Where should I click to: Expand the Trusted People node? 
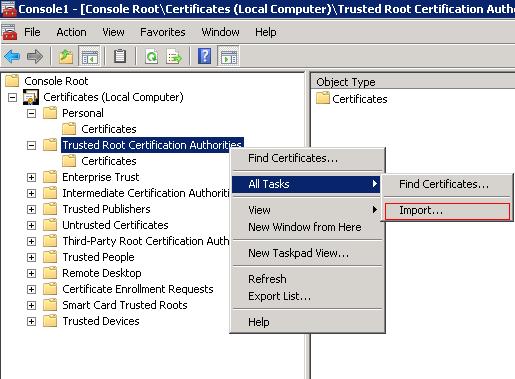(31, 257)
